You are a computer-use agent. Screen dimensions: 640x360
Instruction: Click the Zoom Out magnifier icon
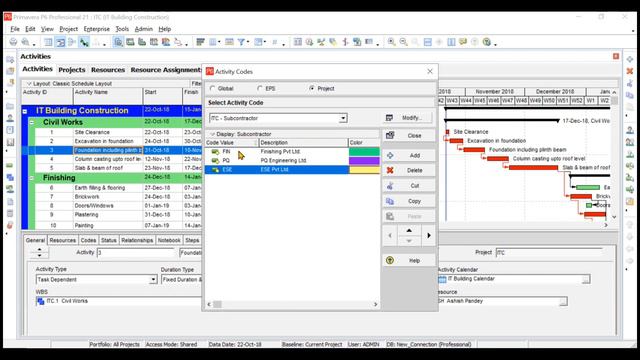click(403, 42)
